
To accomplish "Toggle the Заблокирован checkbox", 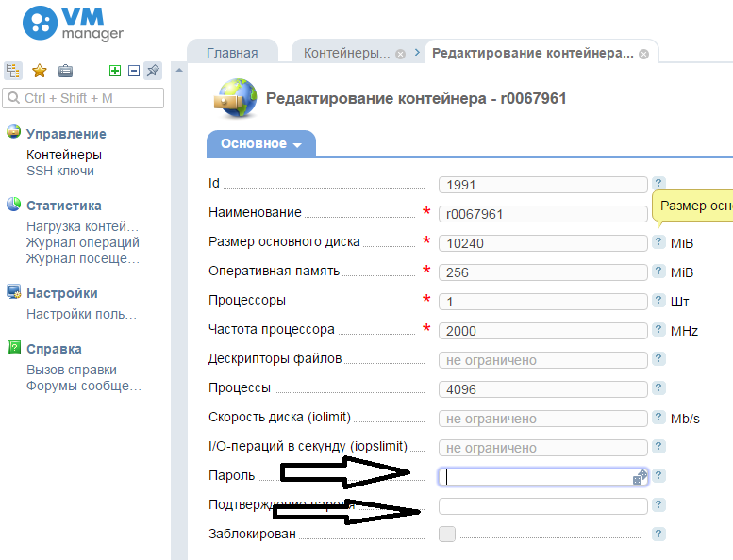I will point(447,534).
